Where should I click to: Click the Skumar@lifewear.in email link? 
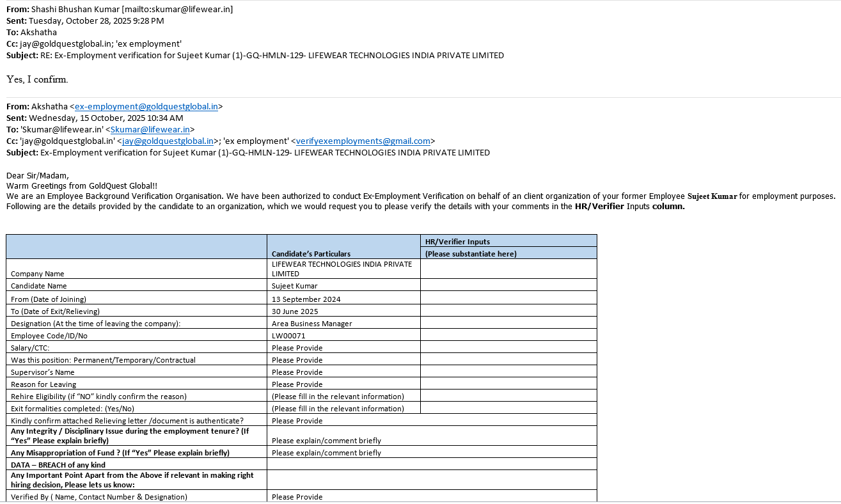tap(150, 130)
